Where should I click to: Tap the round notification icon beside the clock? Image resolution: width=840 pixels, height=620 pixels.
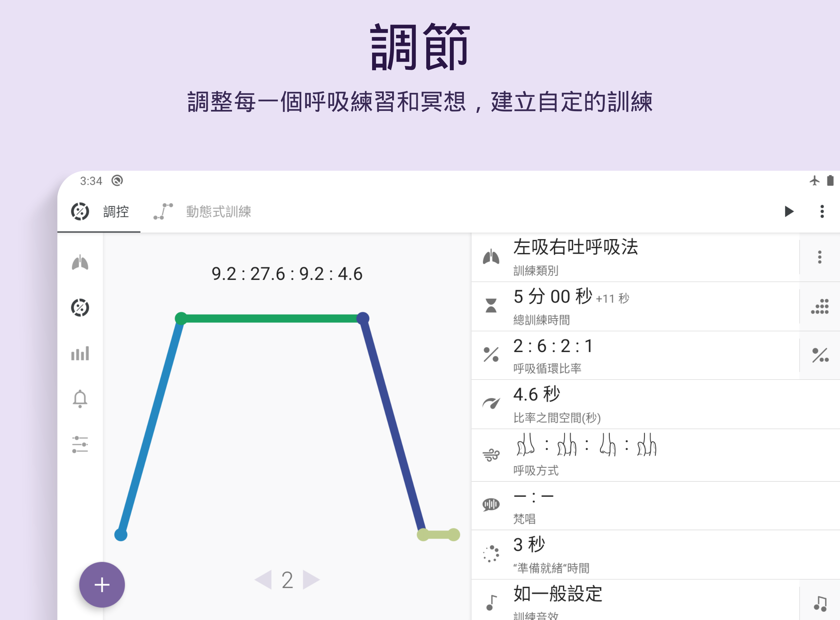click(117, 181)
